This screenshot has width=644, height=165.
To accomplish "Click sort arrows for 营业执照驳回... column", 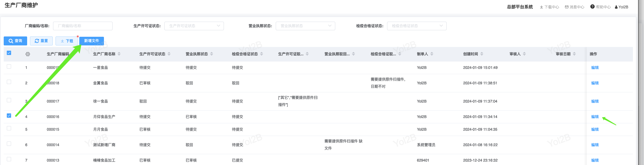I will click(x=353, y=54).
